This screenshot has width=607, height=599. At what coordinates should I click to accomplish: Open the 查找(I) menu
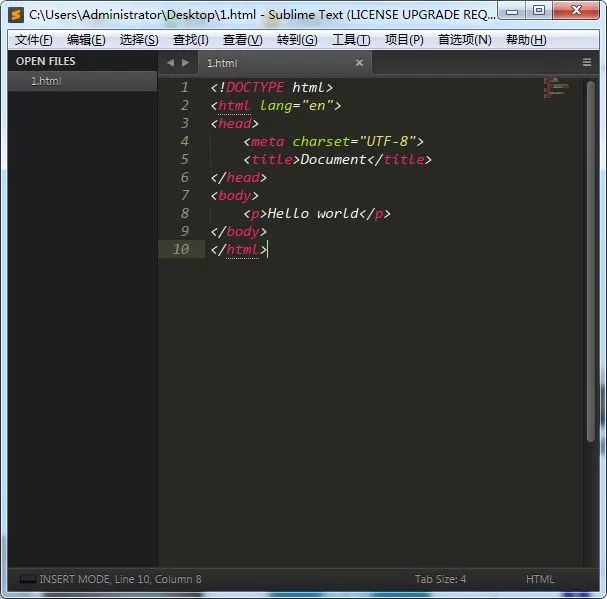pos(190,40)
